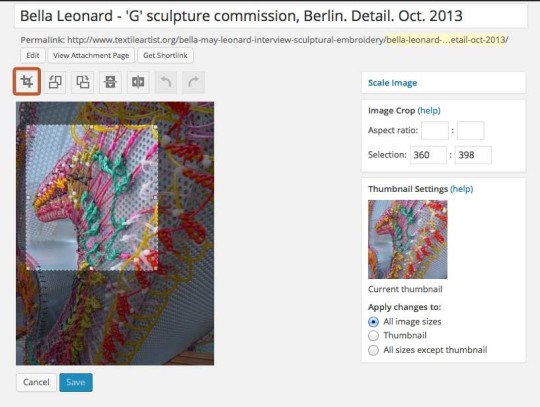This screenshot has width=540, height=407.
Task: Click the first Aspect ratio input box
Action: pos(435,131)
